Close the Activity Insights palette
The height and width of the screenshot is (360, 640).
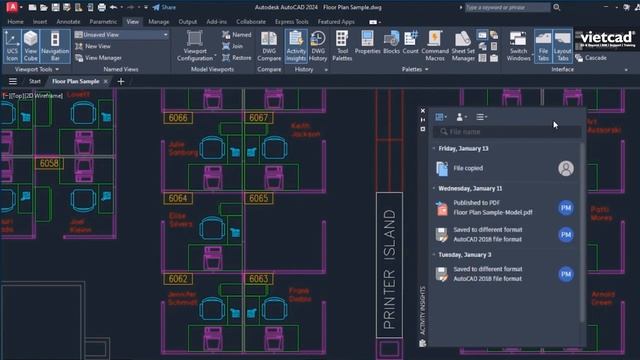423,111
